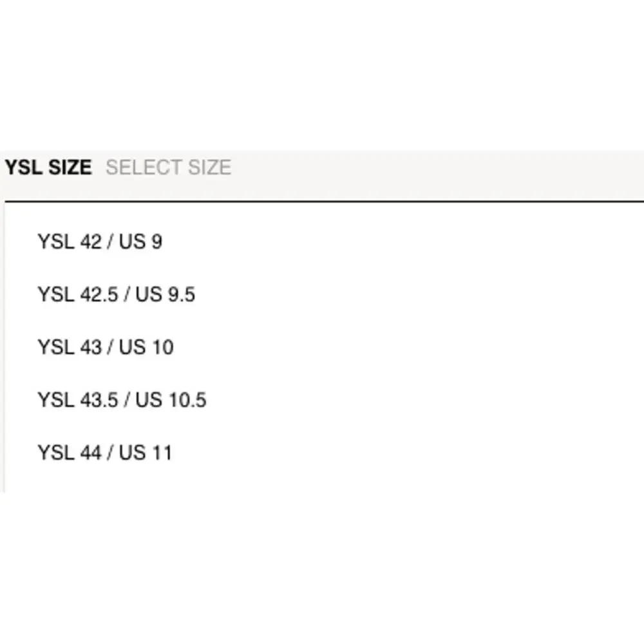Click the SELECT SIZE placeholder text
The width and height of the screenshot is (644, 644).
pyautogui.click(x=168, y=168)
